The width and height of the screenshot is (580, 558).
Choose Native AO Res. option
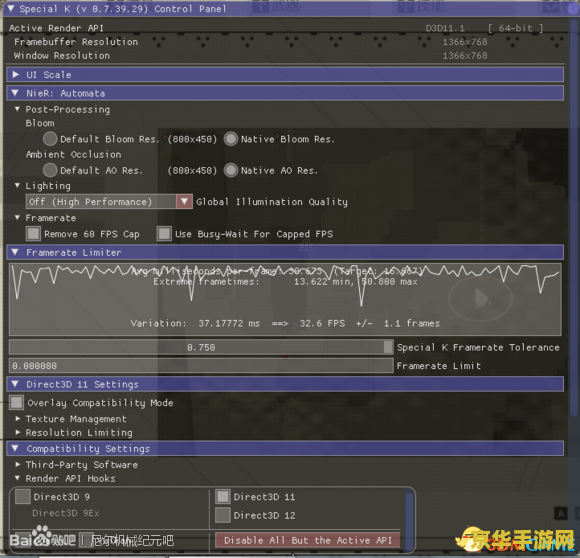point(231,170)
